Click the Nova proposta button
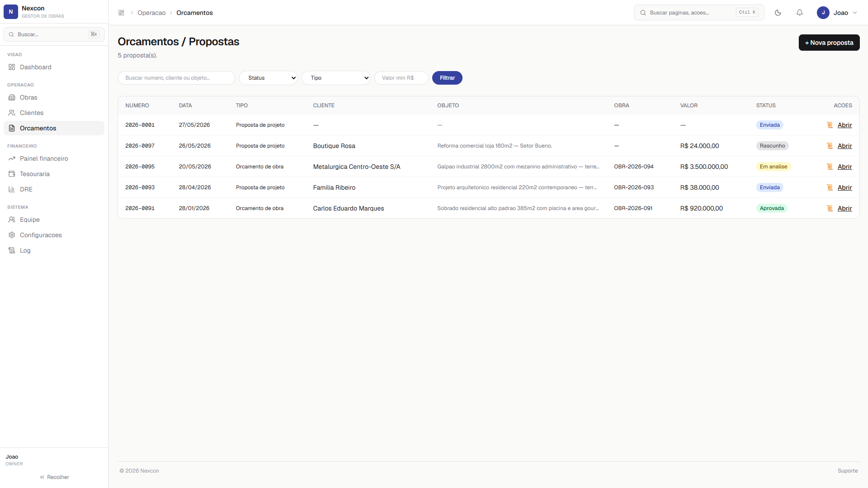Viewport: 868px width, 488px height. (x=829, y=43)
